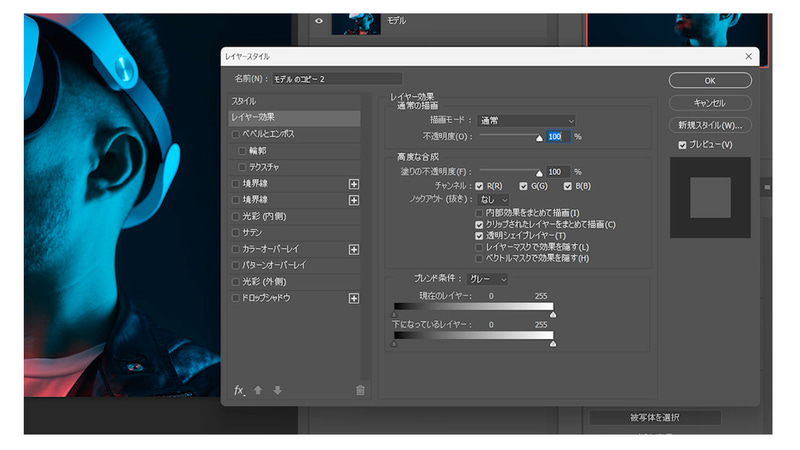Click plus icon beside カラーオーバーレイ
This screenshot has width=800, height=450.
click(x=354, y=249)
